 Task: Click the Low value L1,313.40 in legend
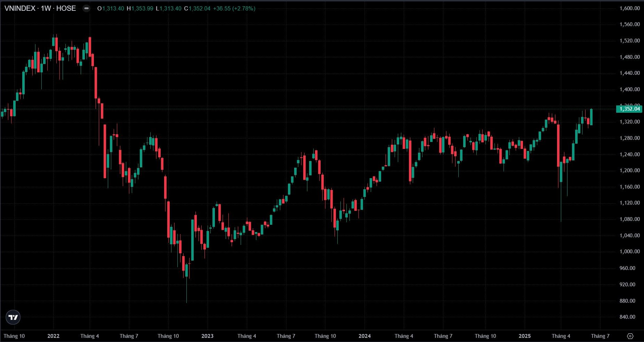point(168,8)
